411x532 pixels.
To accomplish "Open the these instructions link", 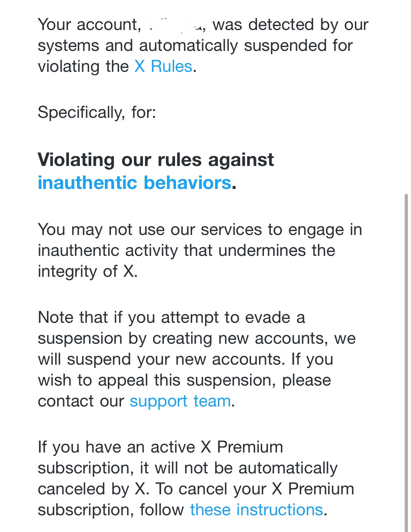I will coord(257,510).
